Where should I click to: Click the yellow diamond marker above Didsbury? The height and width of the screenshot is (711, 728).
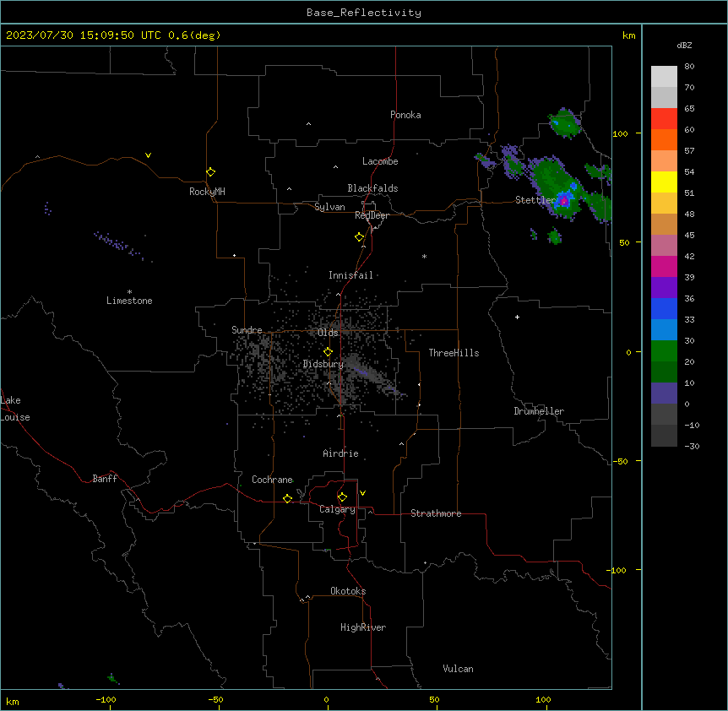[328, 352]
